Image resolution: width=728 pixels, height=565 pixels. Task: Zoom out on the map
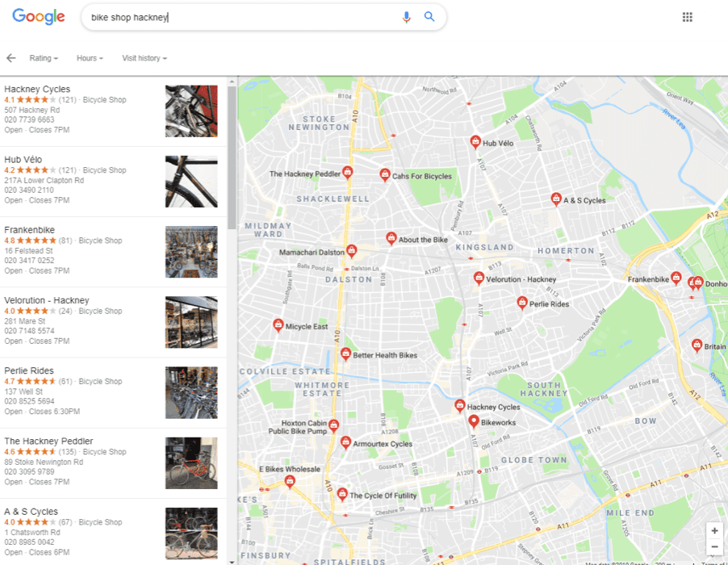pos(714,547)
